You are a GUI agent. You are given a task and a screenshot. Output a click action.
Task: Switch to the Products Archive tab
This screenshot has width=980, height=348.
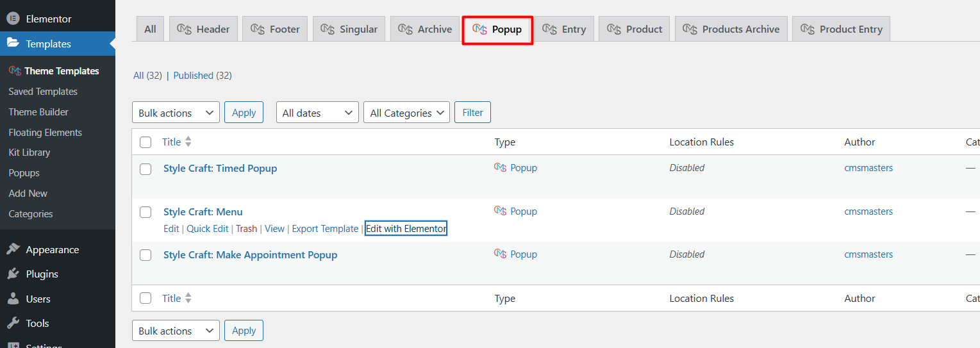coord(731,29)
